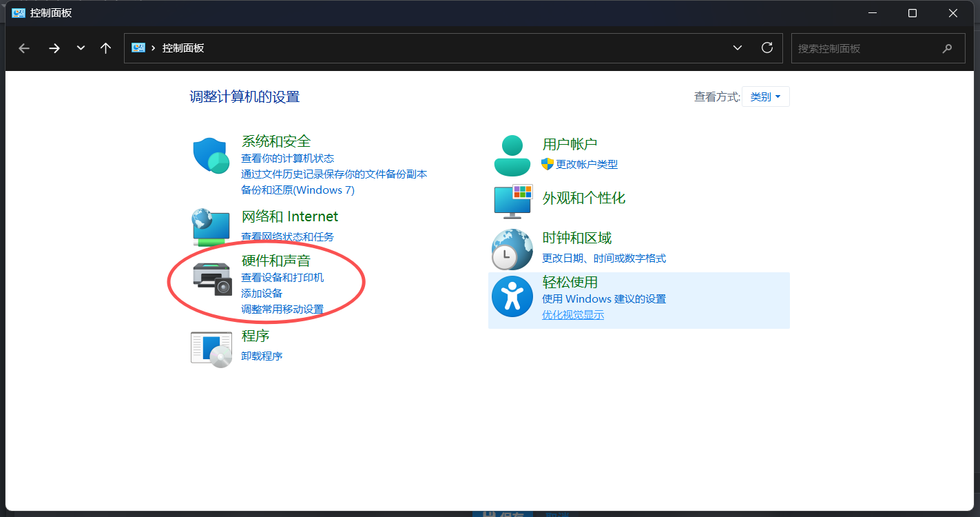Image resolution: width=980 pixels, height=517 pixels.
Task: Navigate up one folder level
Action: click(x=105, y=48)
